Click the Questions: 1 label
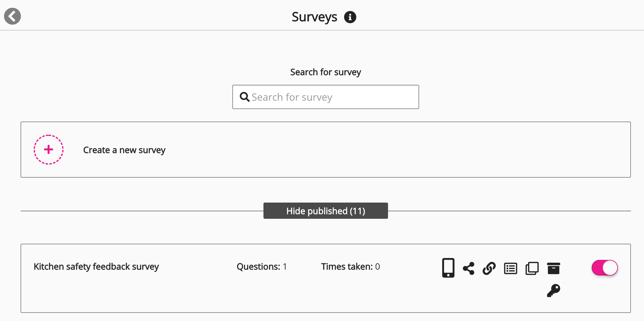The height and width of the screenshot is (321, 644). pyautogui.click(x=262, y=267)
